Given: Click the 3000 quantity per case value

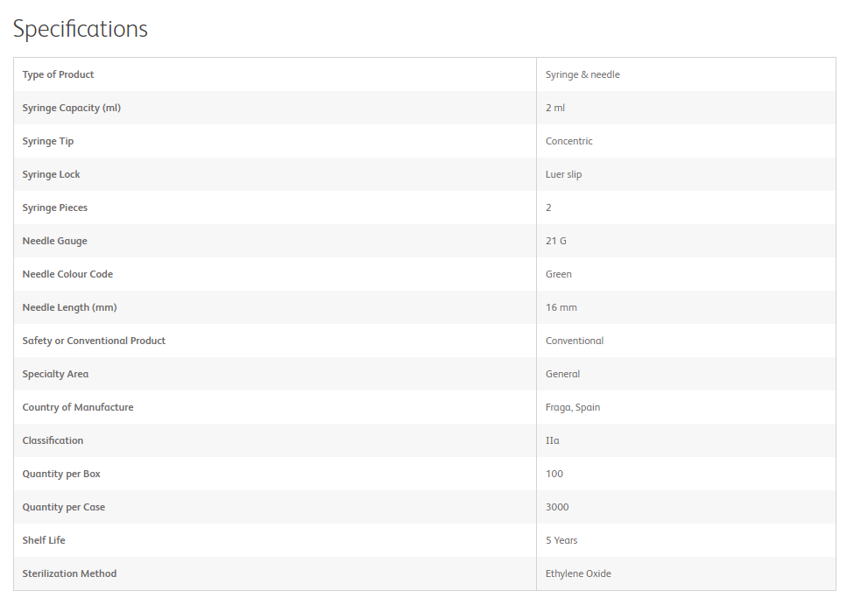Looking at the screenshot, I should [x=557, y=507].
